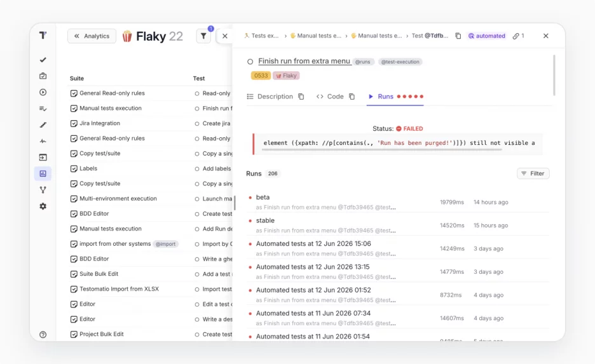Close the test detail panel
Viewport: 595px width, 364px height.
545,36
